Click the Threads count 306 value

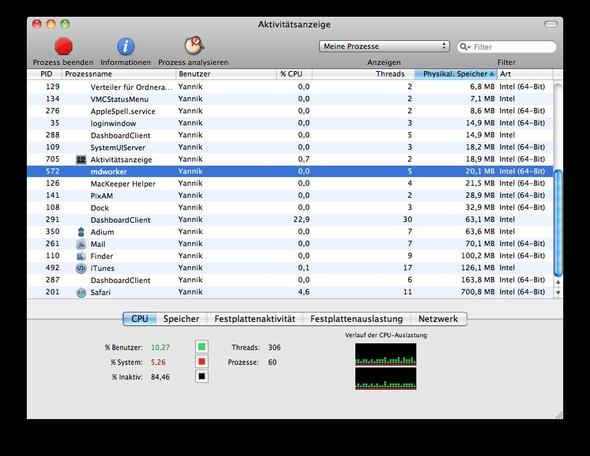pos(274,347)
